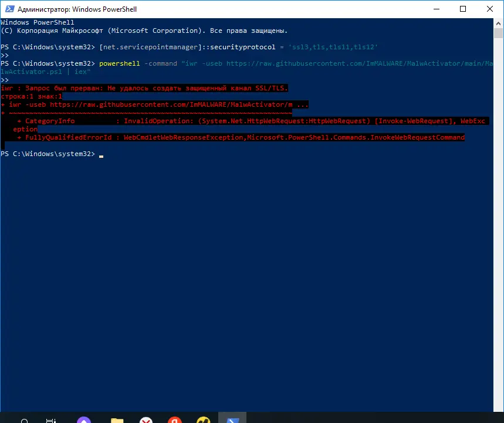The width and height of the screenshot is (504, 423).
Task: Open File Explorer folder icon on taskbar
Action: [117, 420]
